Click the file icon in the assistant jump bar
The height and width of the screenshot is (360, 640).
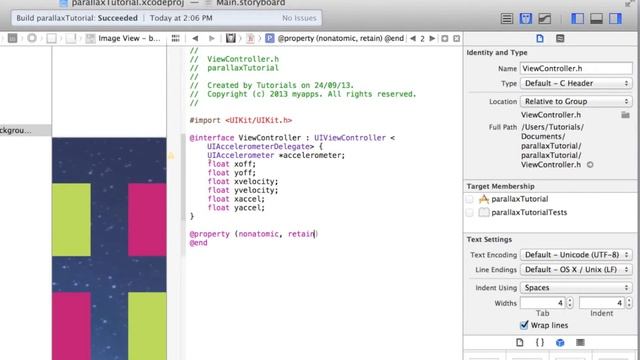click(x=250, y=38)
